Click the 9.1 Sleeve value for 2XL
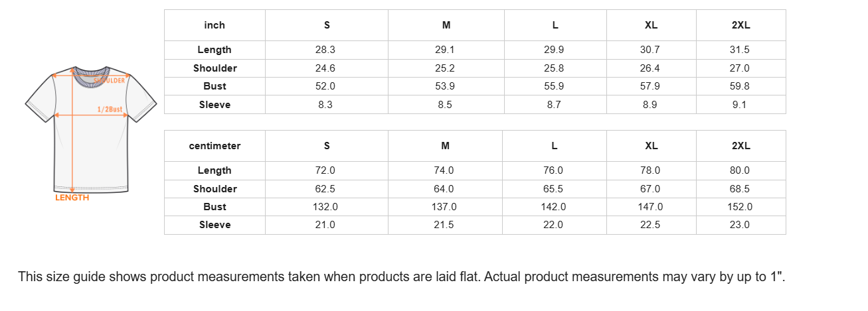The width and height of the screenshot is (868, 311). (739, 105)
